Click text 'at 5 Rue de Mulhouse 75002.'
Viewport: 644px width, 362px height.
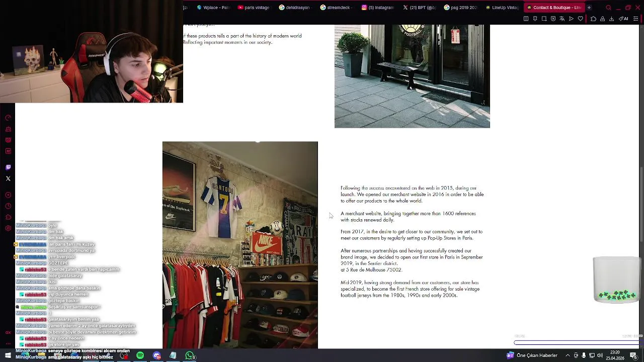(371, 270)
